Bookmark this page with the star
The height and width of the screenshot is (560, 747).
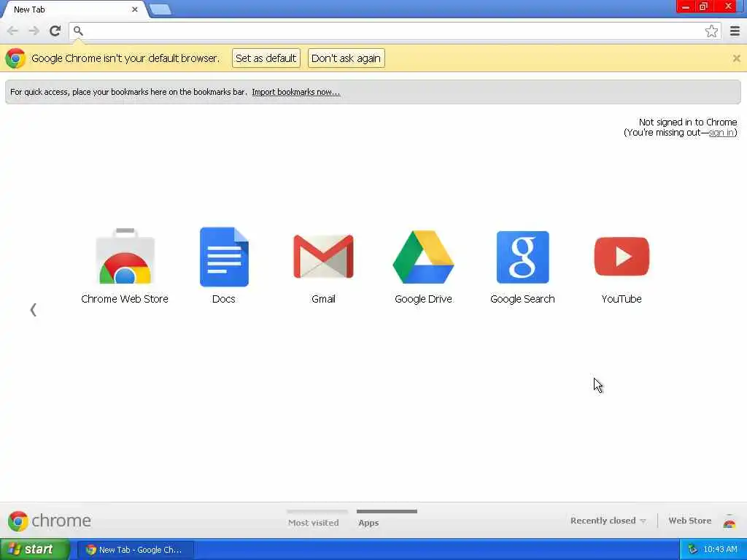(x=711, y=31)
